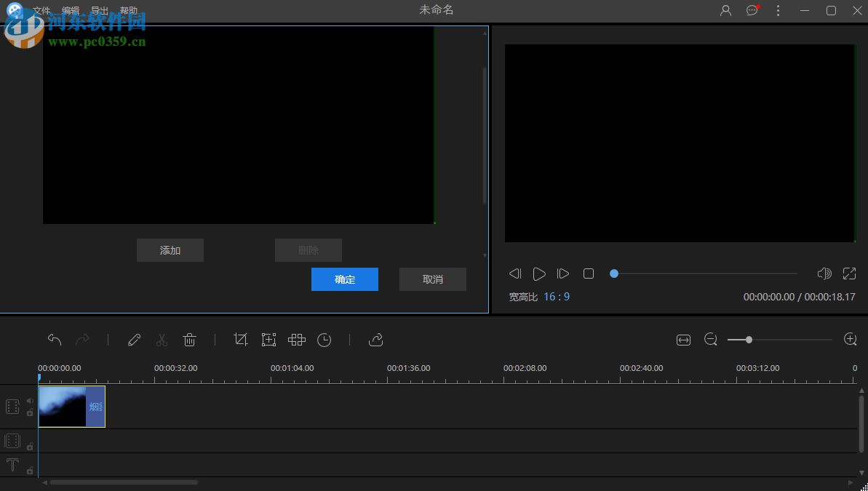Image resolution: width=868 pixels, height=491 pixels.
Task: Click the undo arrow icon
Action: pos(55,340)
